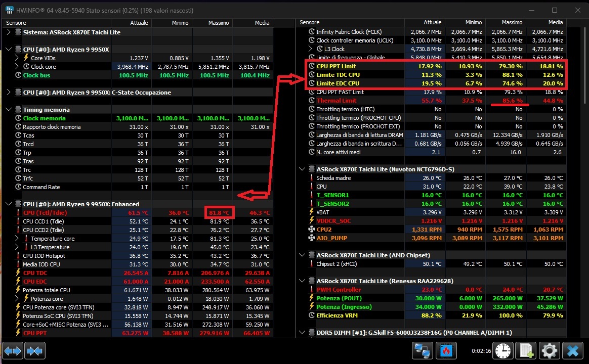Click the left panel Massimo column header
Screen dimensions: 589x364
click(x=213, y=23)
